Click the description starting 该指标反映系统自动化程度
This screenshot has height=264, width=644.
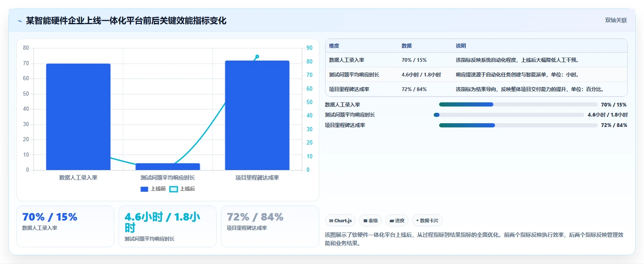point(517,60)
